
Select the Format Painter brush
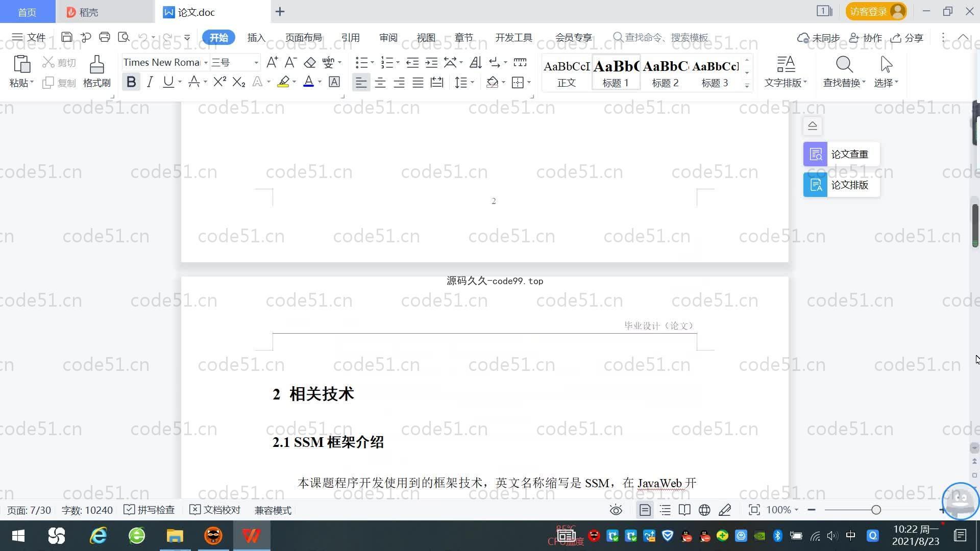[x=97, y=65]
